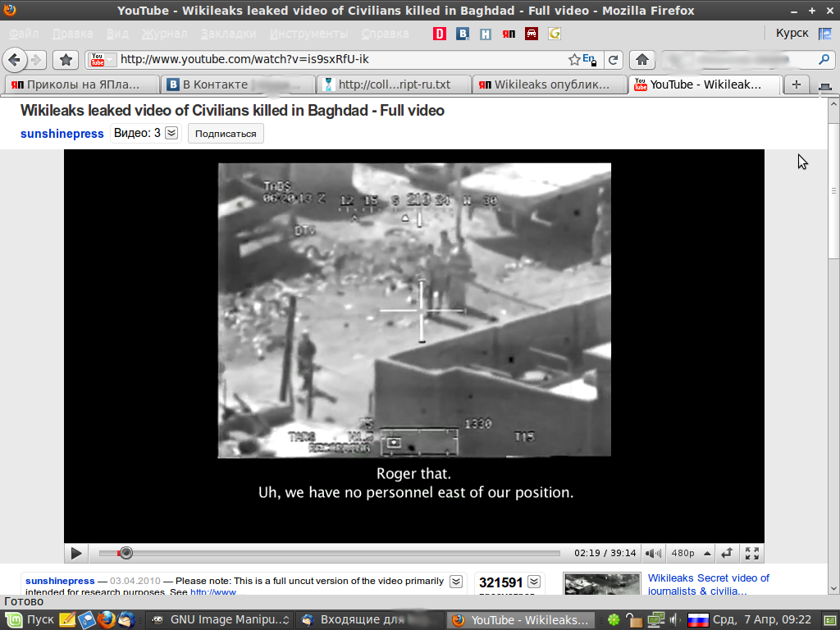Open the Пуск menu in the taskbar
This screenshot has width=840, height=630.
tap(31, 619)
